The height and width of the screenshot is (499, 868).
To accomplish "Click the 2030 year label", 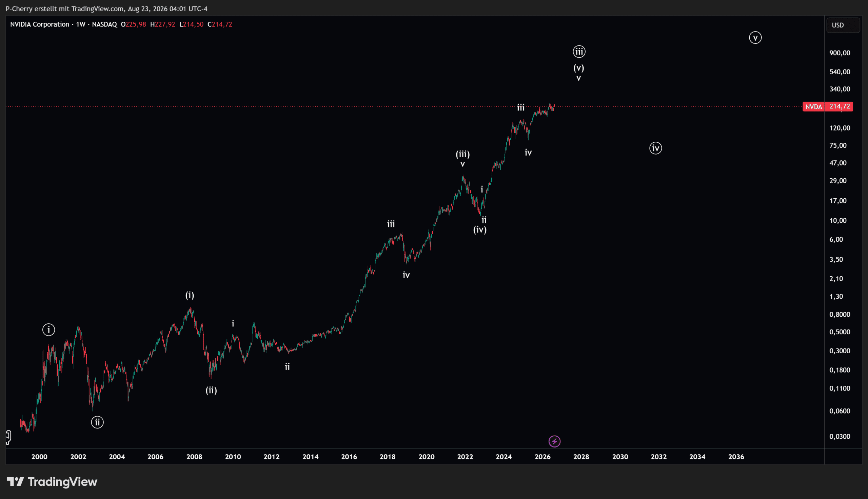I will tap(620, 457).
